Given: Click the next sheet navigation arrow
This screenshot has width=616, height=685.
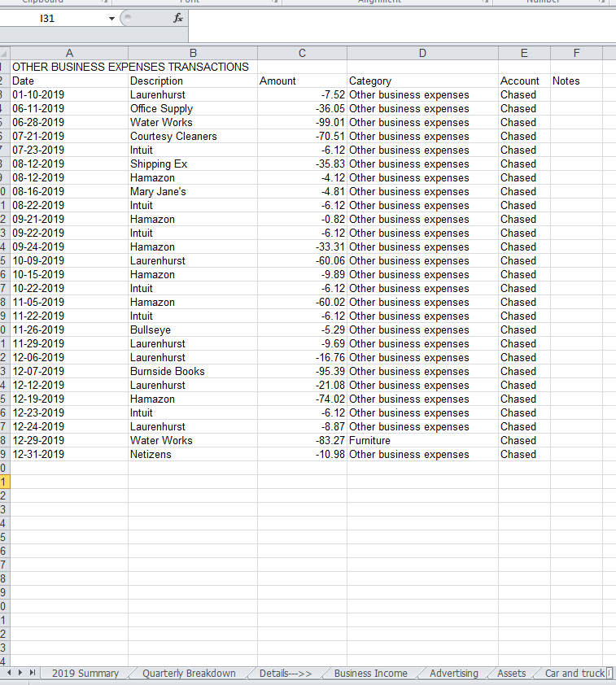Looking at the screenshot, I should pos(20,673).
